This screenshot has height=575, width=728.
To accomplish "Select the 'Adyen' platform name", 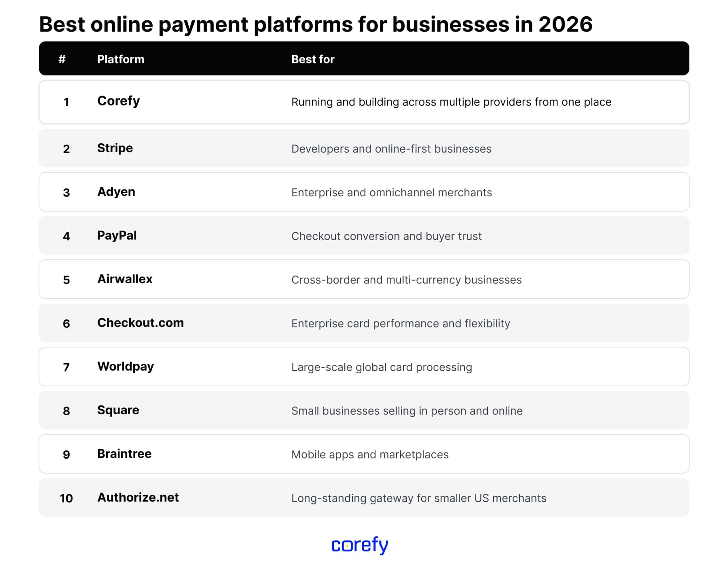I will tap(116, 192).
